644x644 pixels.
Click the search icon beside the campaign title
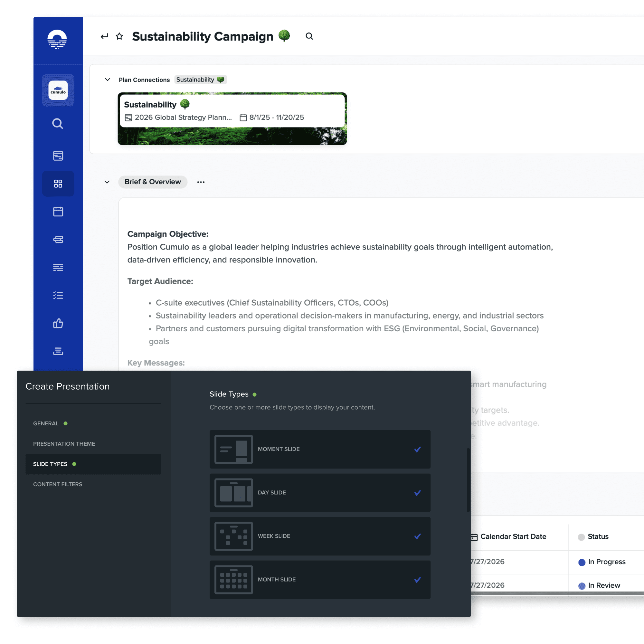[x=309, y=36]
